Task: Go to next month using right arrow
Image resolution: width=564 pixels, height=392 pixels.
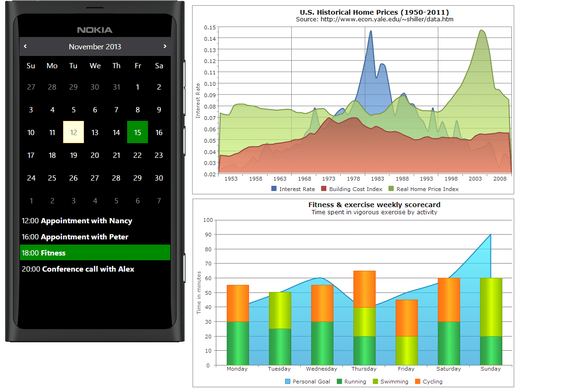Action: click(x=165, y=46)
